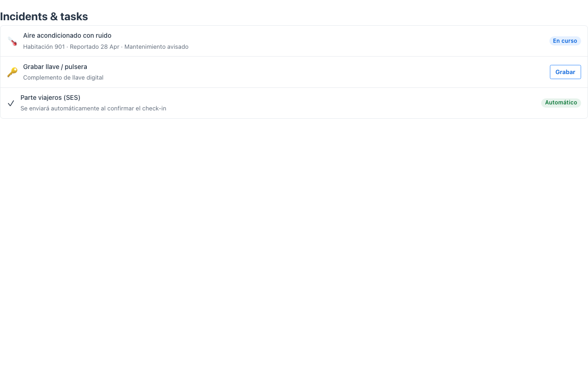This screenshot has width=588, height=368.
Task: Click the key icon for Grabar llave
Action: point(12,72)
